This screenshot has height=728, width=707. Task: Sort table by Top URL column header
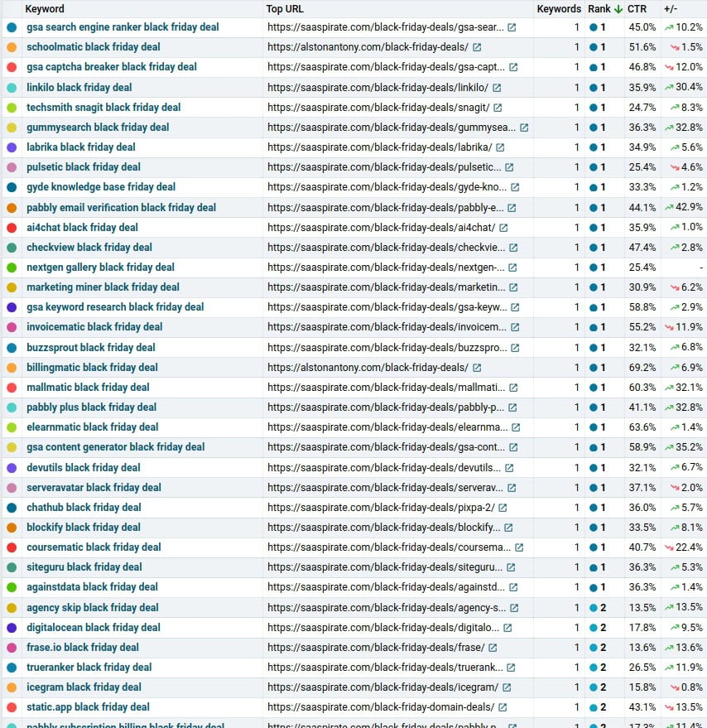(285, 9)
